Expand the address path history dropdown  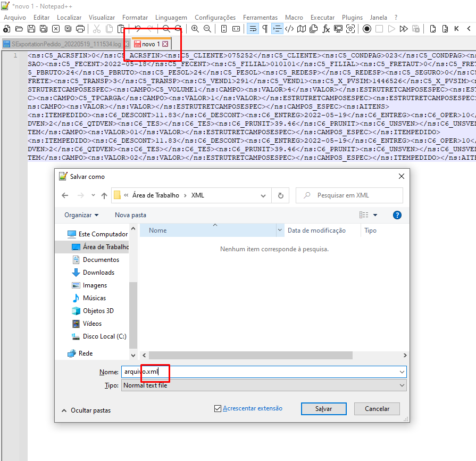(263, 196)
